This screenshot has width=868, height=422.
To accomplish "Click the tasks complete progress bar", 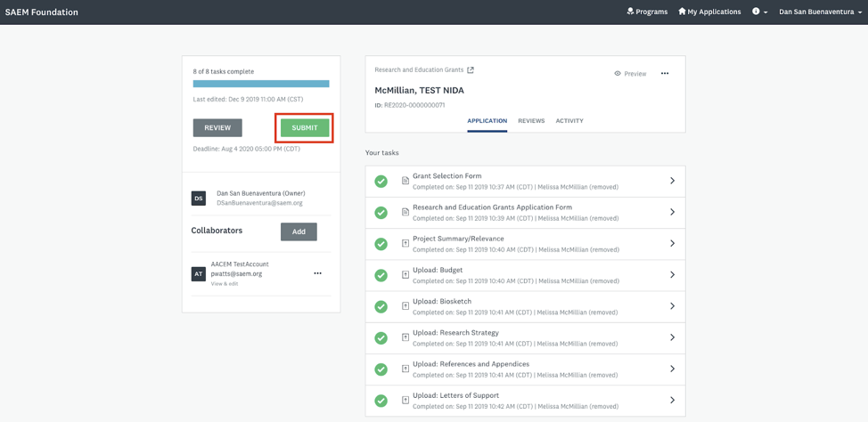I will point(261,84).
